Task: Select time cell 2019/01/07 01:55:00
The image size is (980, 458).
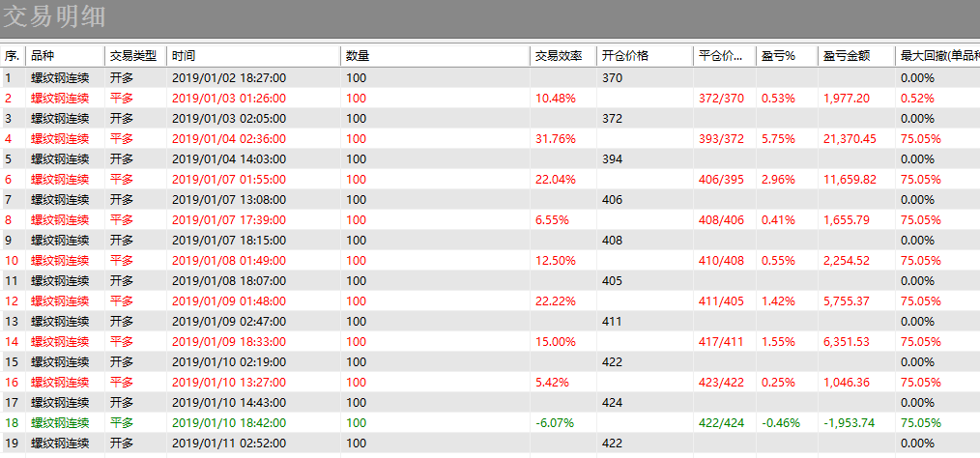Action: pos(229,180)
